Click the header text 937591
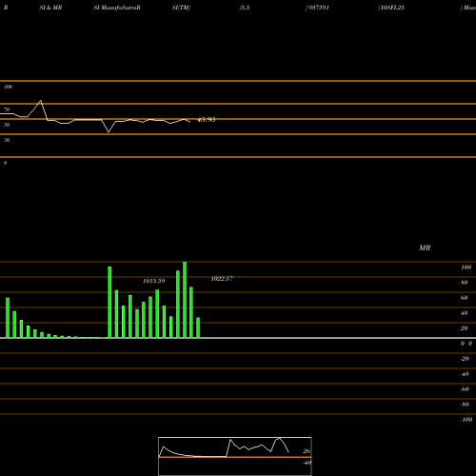The image size is (476, 476). tap(318, 8)
